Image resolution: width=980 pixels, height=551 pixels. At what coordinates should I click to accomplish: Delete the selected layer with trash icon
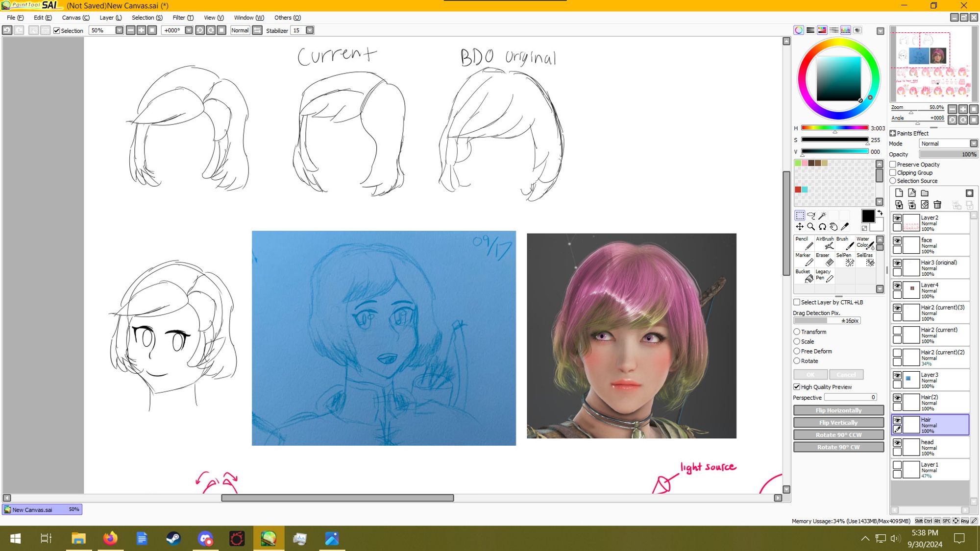(x=937, y=205)
